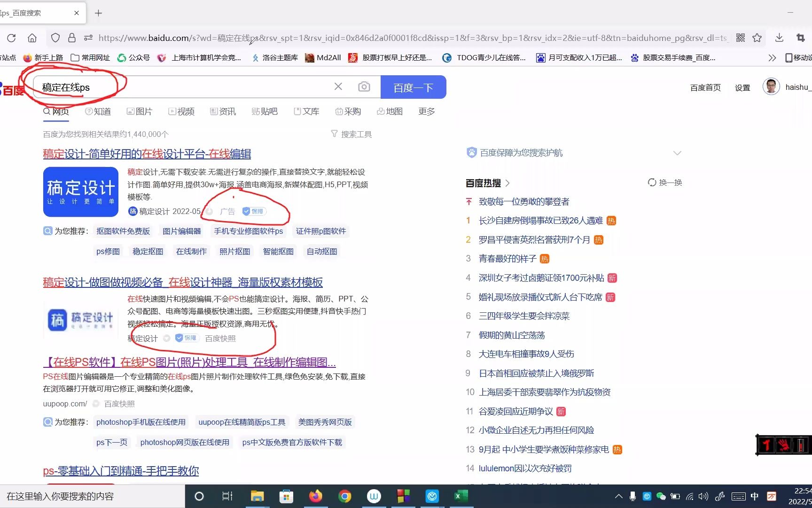Open the Md2All bookmark
The image size is (812, 508).
[323, 58]
